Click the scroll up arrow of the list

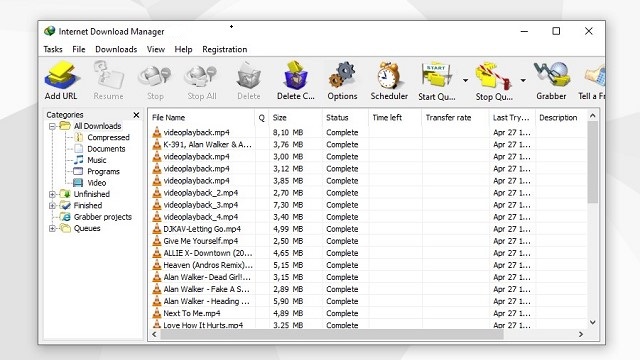coord(593,116)
